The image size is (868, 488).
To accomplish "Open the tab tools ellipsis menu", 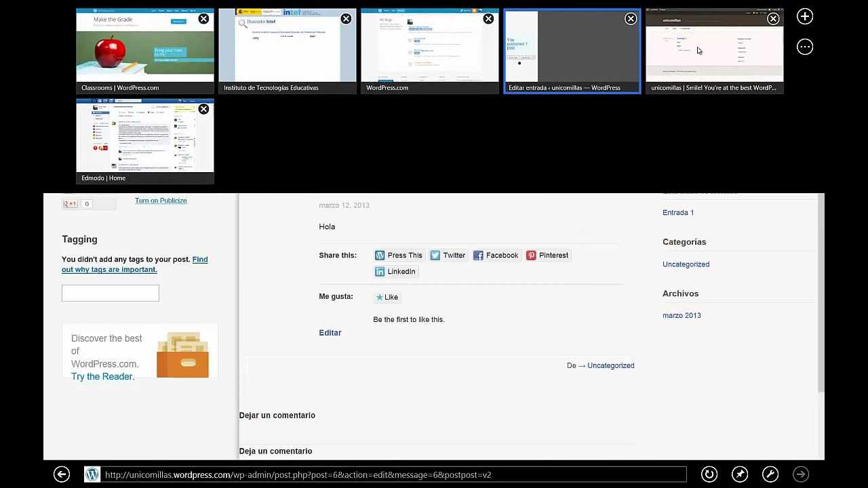I will pyautogui.click(x=805, y=47).
